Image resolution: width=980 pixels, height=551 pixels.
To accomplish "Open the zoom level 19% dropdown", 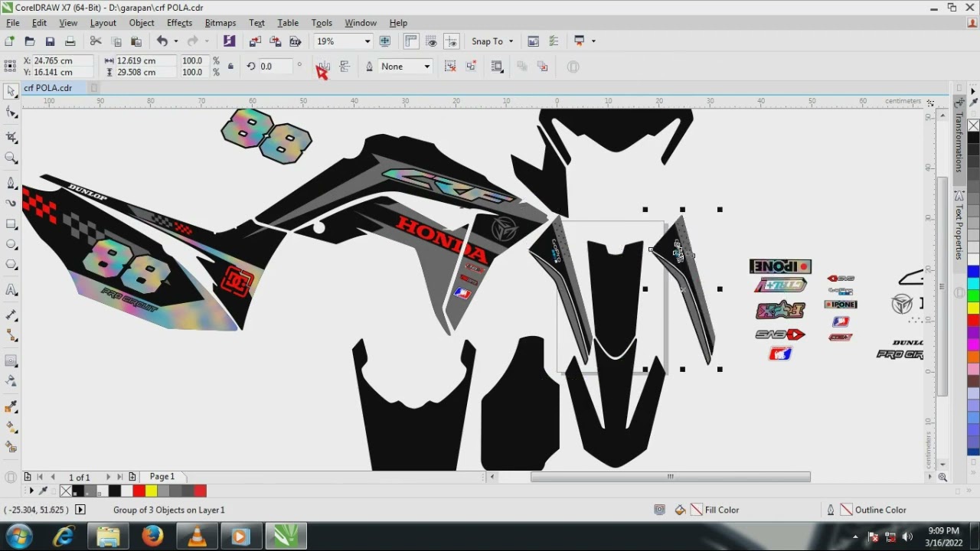I will 367,41.
